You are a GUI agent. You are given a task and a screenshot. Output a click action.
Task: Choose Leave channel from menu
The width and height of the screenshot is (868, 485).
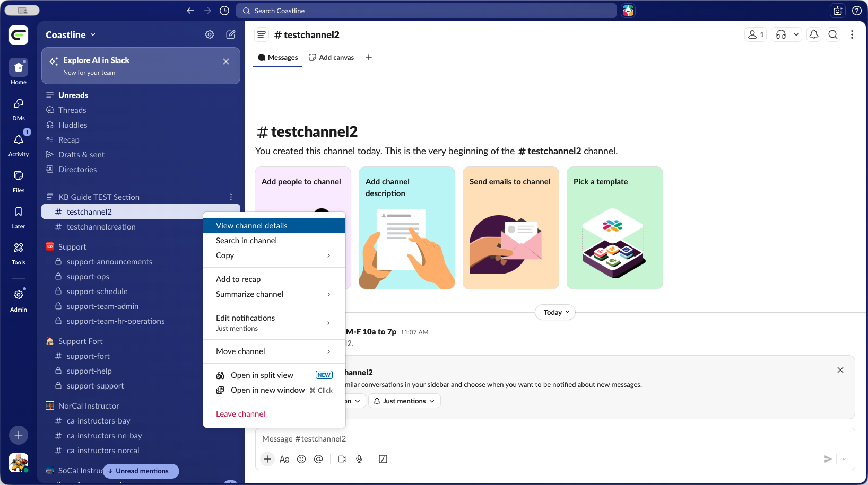[x=240, y=414]
